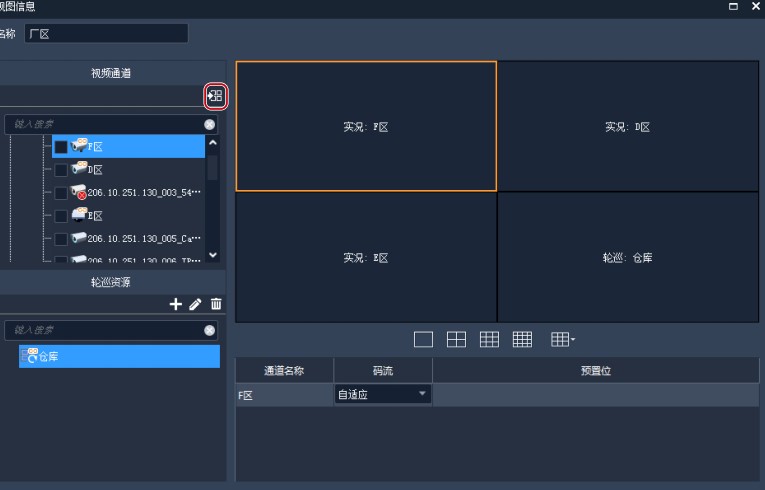Select the 仓库 patrol resource

click(119, 356)
